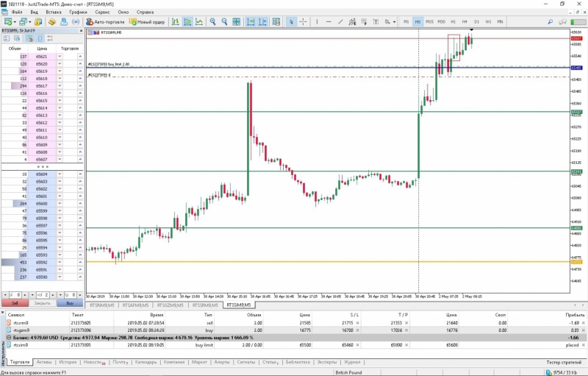This screenshot has width=588, height=376.
Task: Select the equidistant channel tool
Action: pyautogui.click(x=352, y=22)
